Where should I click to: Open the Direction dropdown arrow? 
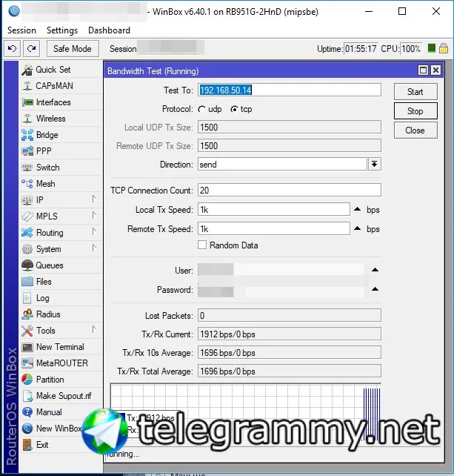(x=375, y=165)
